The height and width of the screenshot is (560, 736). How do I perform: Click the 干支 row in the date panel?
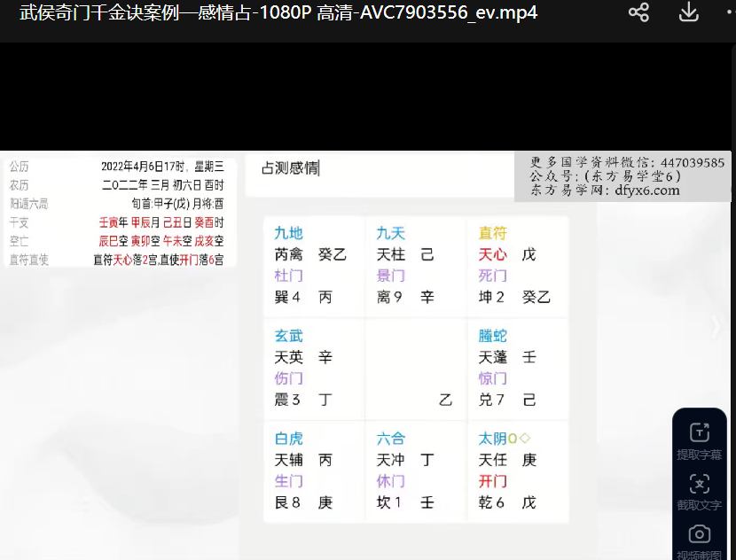[x=116, y=222]
